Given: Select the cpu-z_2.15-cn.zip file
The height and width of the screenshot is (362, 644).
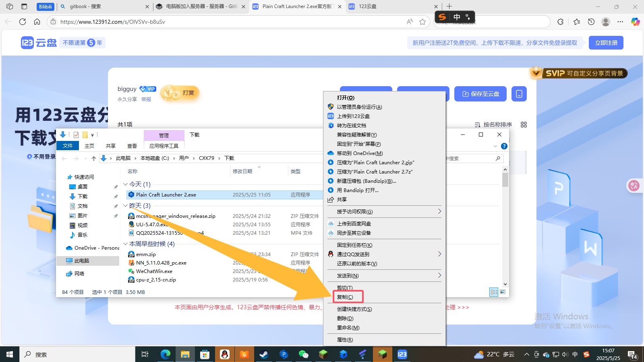Looking at the screenshot, I should tap(156, 280).
